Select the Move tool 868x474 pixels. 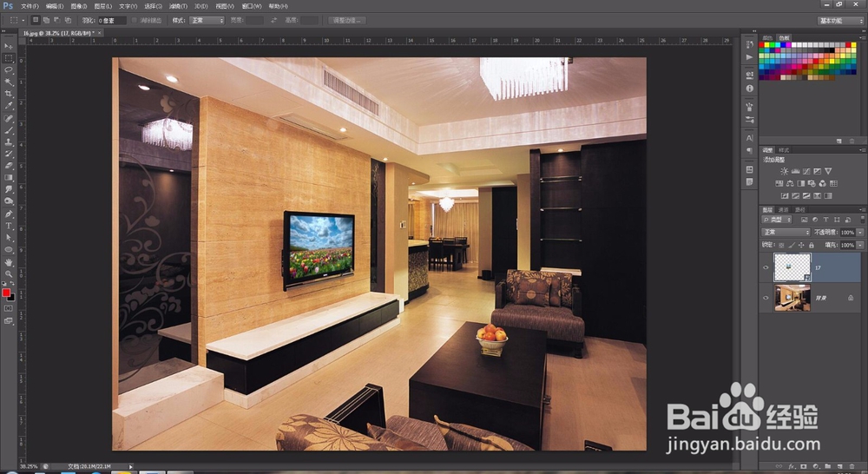point(9,46)
